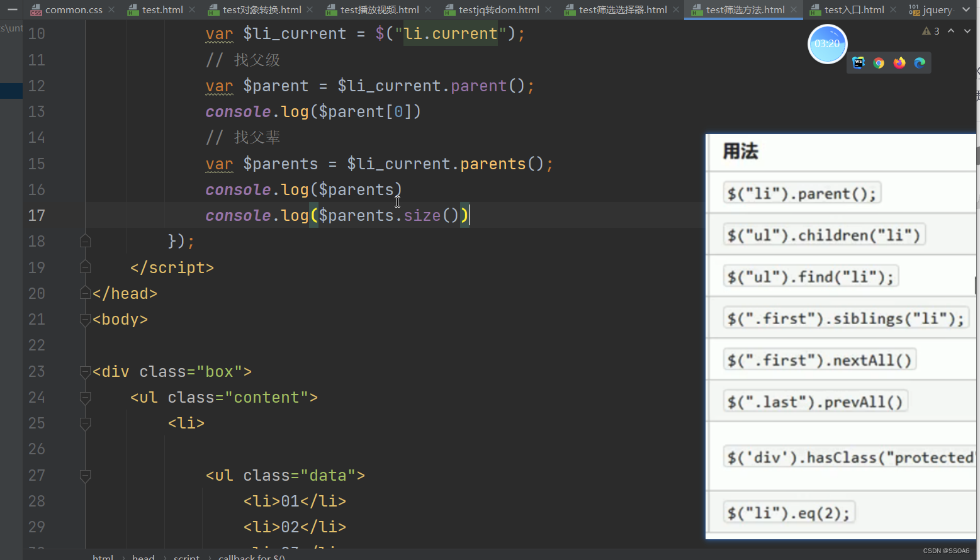This screenshot has width=980, height=560.
Task: Collapse the div box fold at line 23
Action: pyautogui.click(x=86, y=371)
